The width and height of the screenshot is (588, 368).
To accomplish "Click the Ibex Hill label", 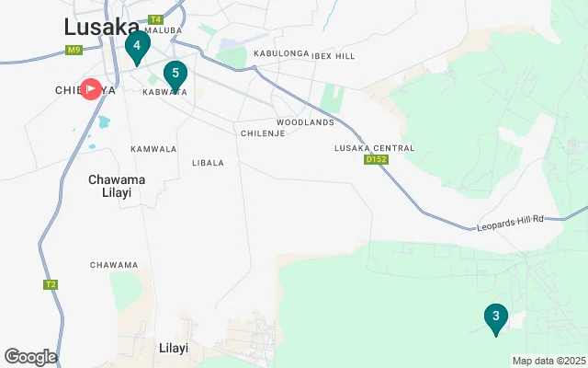I will click(333, 56).
